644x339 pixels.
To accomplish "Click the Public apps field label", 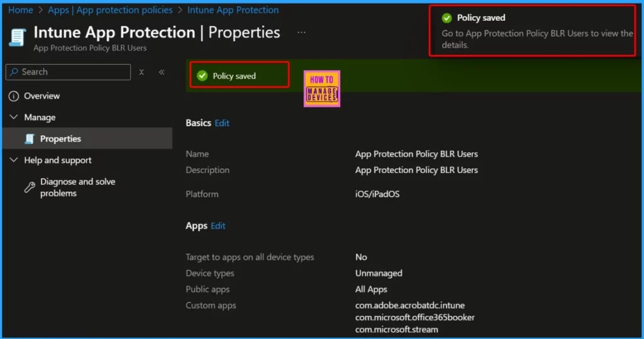I will click(208, 289).
